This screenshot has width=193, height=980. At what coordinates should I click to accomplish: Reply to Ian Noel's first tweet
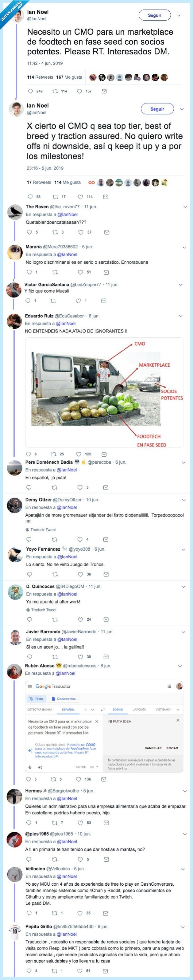tap(31, 91)
